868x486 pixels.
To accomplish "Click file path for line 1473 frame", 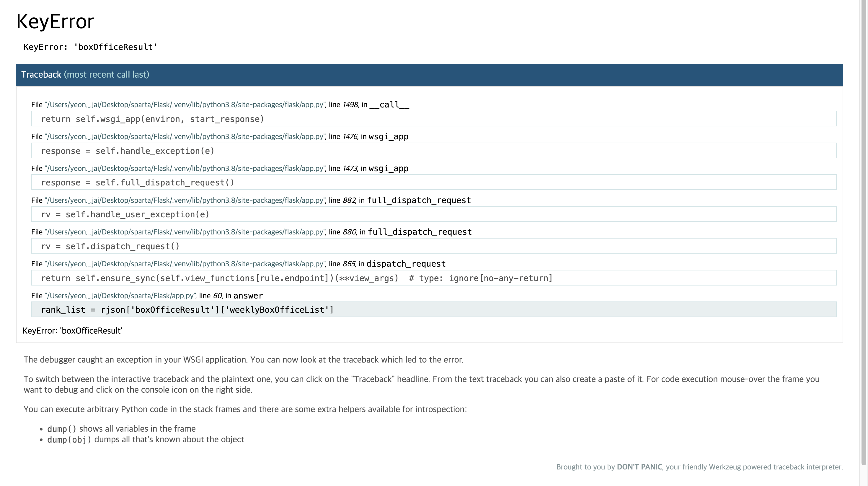I will pos(185,169).
